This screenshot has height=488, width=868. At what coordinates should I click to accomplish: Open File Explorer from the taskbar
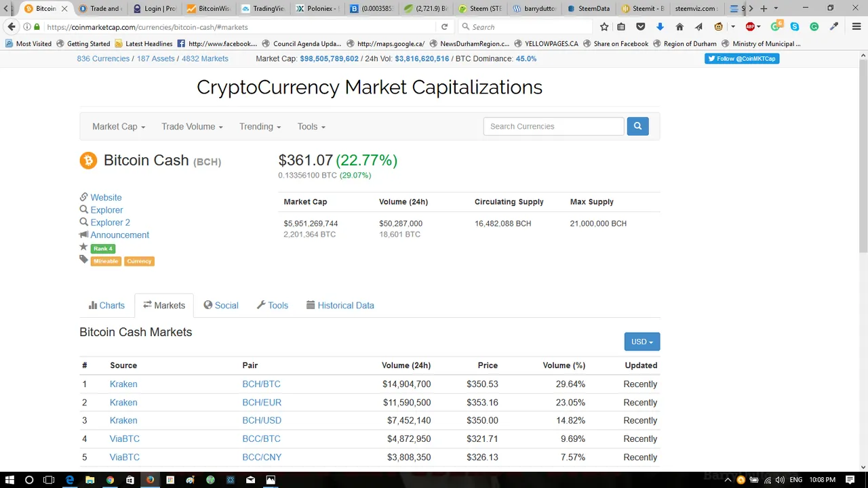pos(90,480)
